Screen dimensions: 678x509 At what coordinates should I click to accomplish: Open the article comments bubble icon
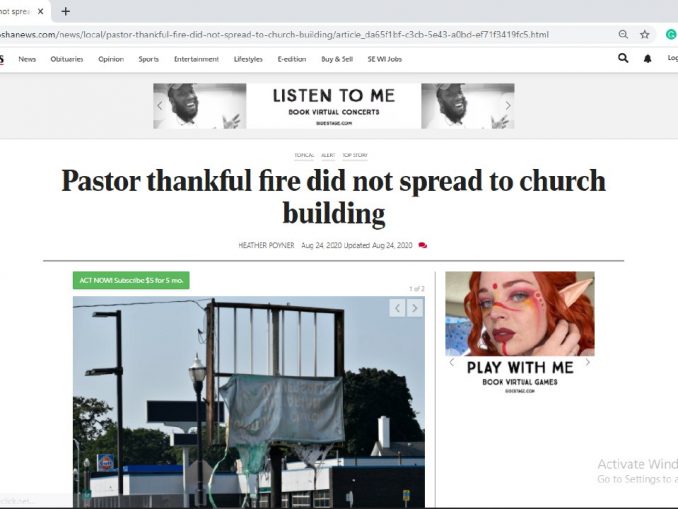pyautogui.click(x=422, y=245)
